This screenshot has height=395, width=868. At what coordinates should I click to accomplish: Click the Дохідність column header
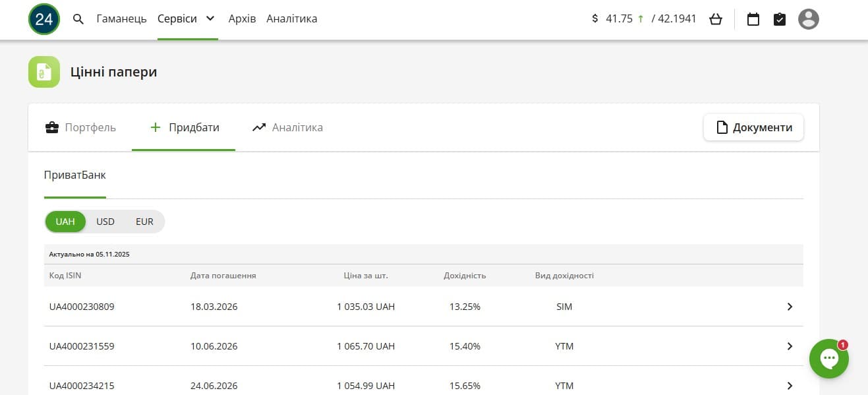tap(465, 276)
